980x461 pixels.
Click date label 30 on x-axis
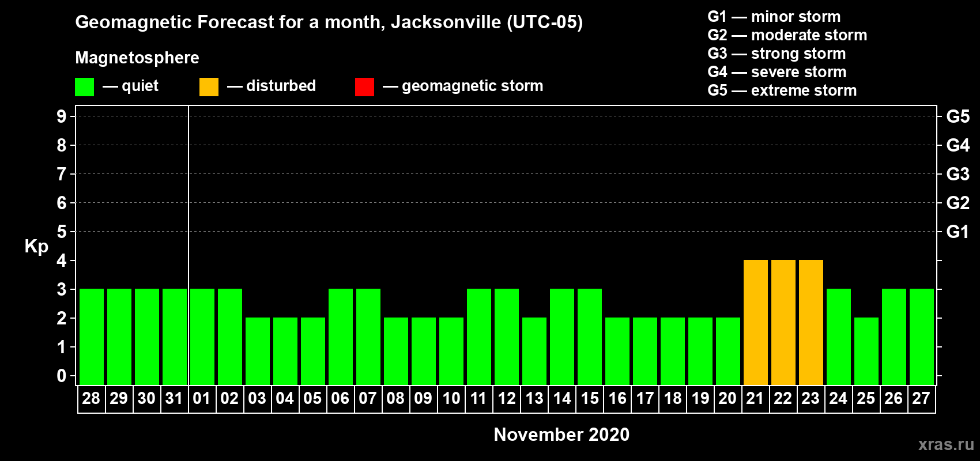(146, 398)
